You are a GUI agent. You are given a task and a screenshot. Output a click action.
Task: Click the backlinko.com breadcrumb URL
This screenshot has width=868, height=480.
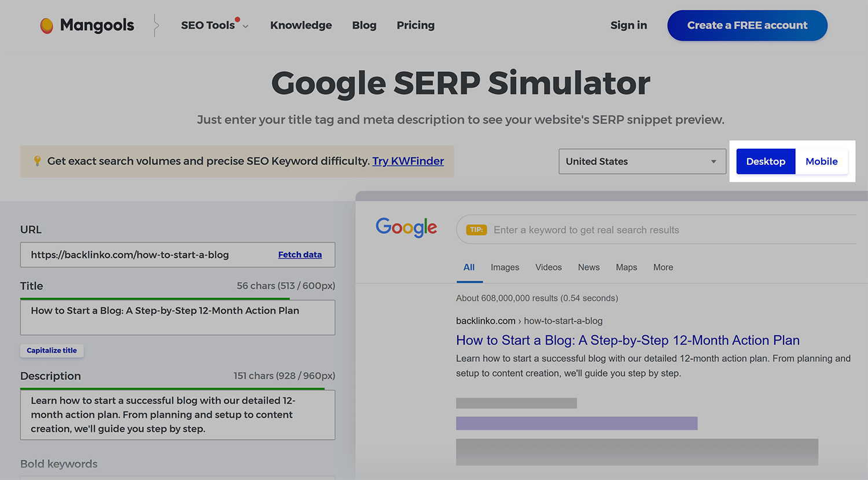pos(529,321)
